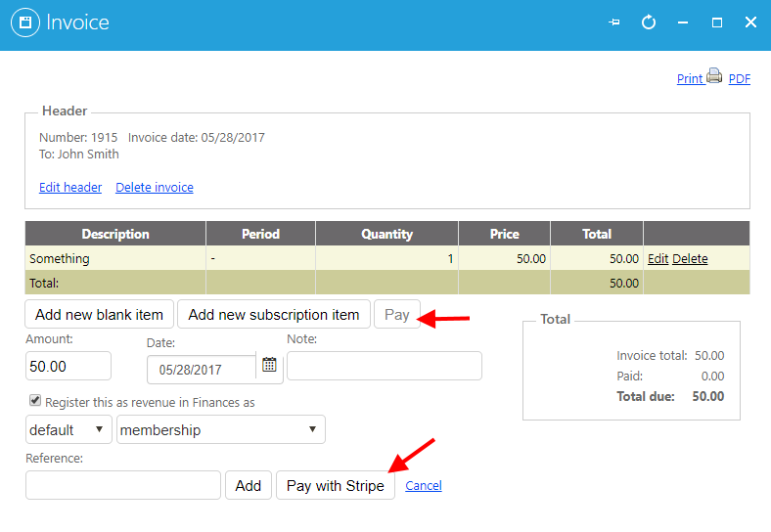Click Add new blank item button
Viewport: 771px width, 532px height.
click(100, 314)
